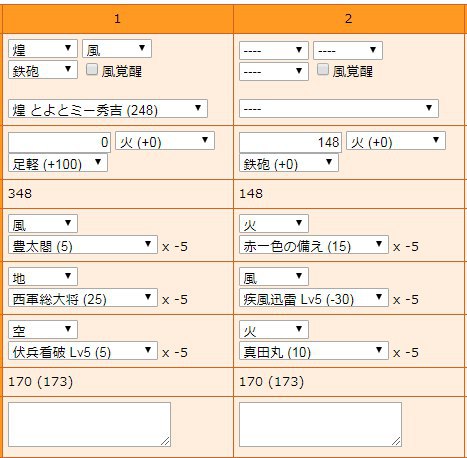Screen dimensions: 467x458
Task: Click the input field showing 0
Action: click(59, 142)
